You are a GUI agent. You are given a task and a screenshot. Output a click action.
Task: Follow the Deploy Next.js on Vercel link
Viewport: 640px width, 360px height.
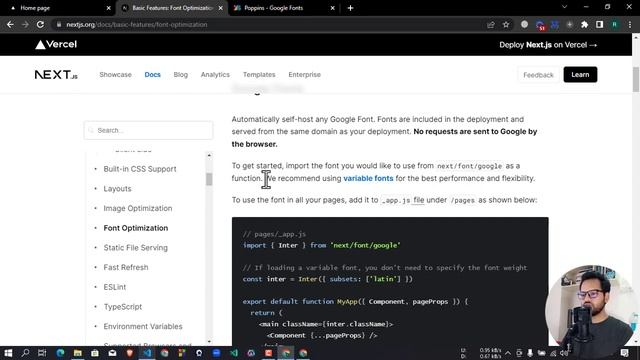[x=548, y=45]
